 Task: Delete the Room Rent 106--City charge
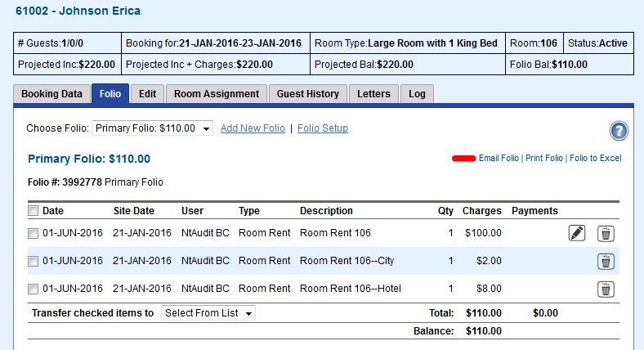click(x=606, y=262)
